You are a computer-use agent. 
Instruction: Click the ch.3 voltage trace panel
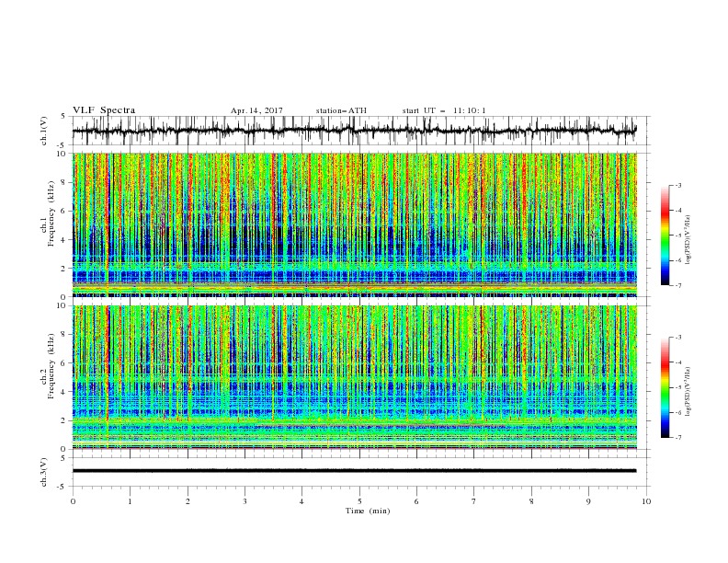tap(361, 472)
